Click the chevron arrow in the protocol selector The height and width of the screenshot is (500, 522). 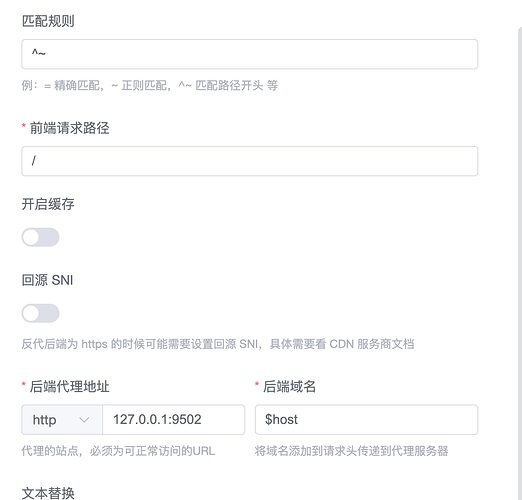pos(84,420)
